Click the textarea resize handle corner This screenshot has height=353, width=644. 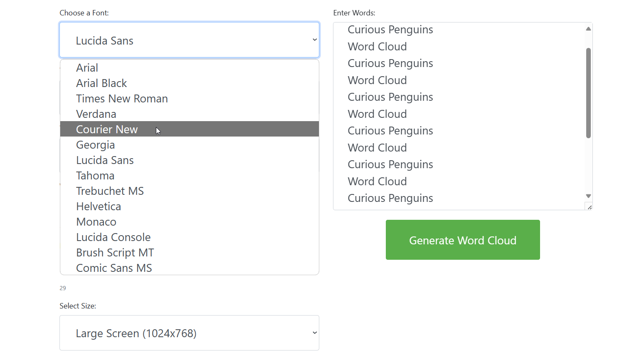[589, 207]
